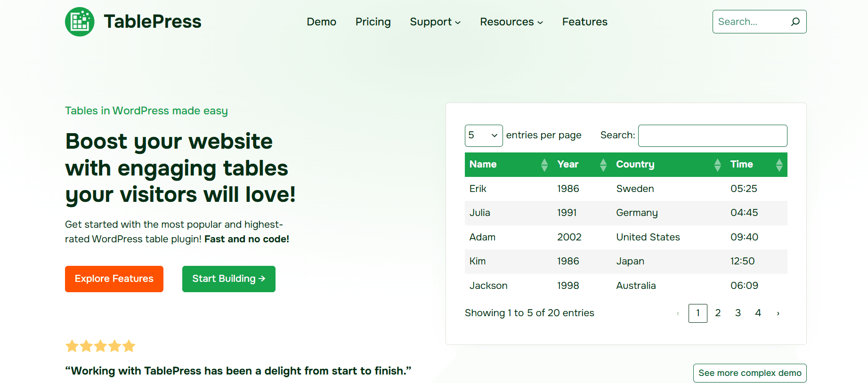
Task: Click the United States country cell
Action: 669,237
